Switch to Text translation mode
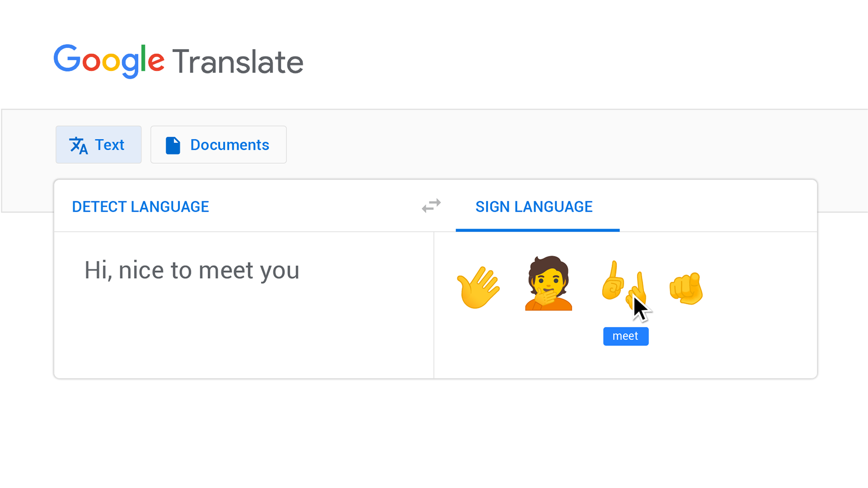The image size is (868, 488). [x=99, y=145]
